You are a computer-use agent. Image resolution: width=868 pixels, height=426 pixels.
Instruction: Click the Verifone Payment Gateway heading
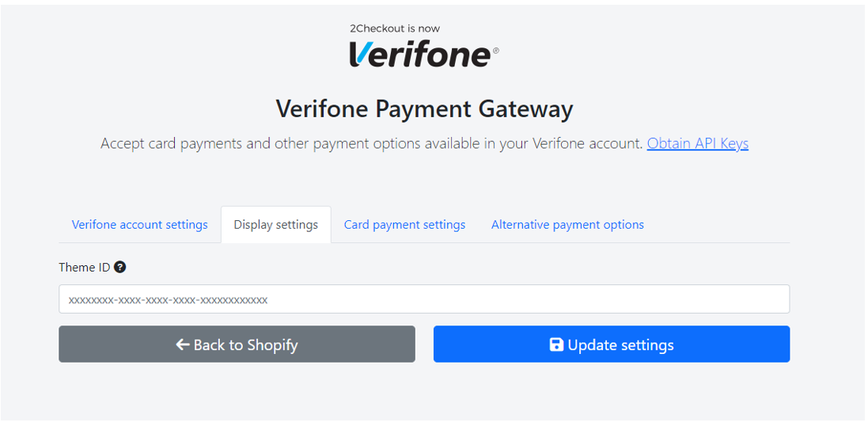[x=424, y=109]
